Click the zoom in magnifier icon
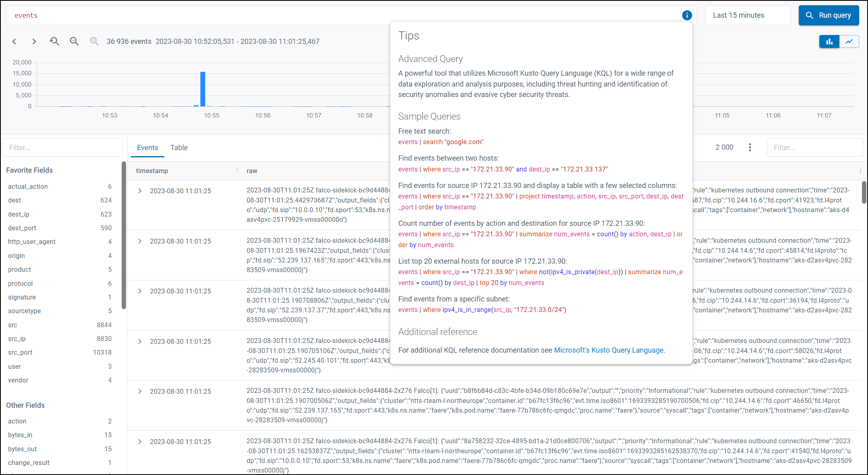868x475 pixels. (94, 41)
